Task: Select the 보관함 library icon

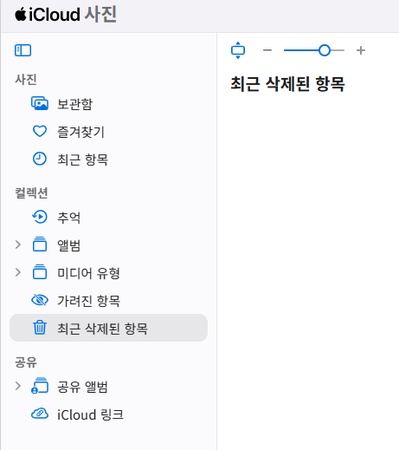Action: point(40,104)
